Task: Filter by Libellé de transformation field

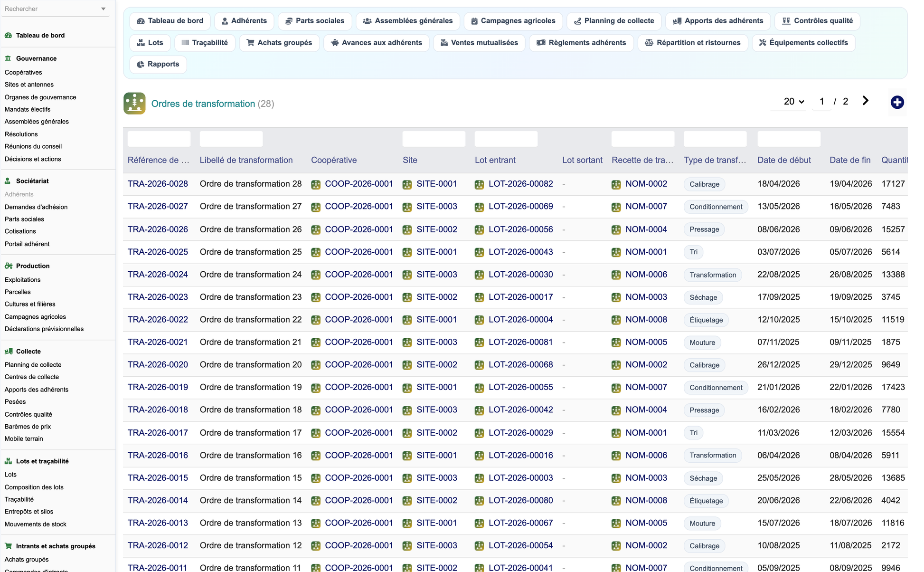Action: click(231, 139)
